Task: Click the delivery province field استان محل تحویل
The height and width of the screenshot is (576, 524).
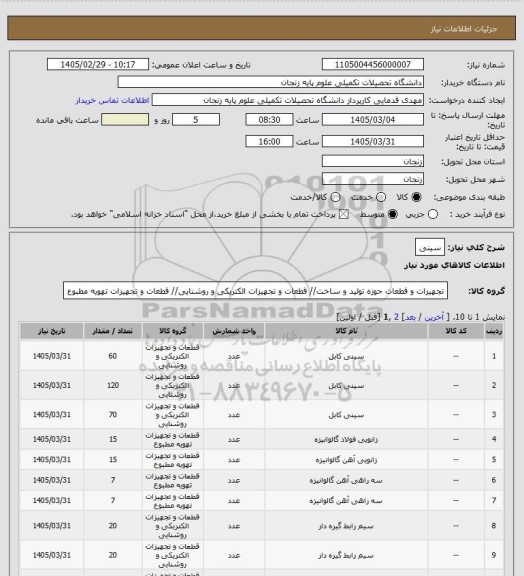Action: pos(373,161)
